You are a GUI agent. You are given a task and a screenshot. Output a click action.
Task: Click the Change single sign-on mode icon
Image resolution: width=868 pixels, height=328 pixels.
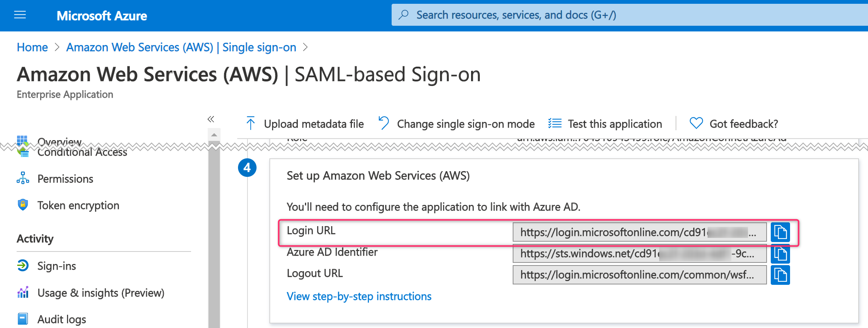[384, 123]
